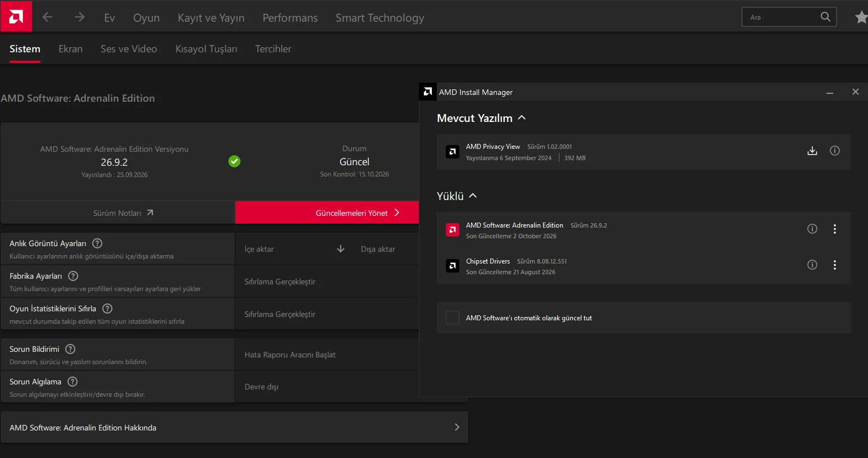Click the Chipset Drivers app icon
The width and height of the screenshot is (868, 458).
(453, 265)
